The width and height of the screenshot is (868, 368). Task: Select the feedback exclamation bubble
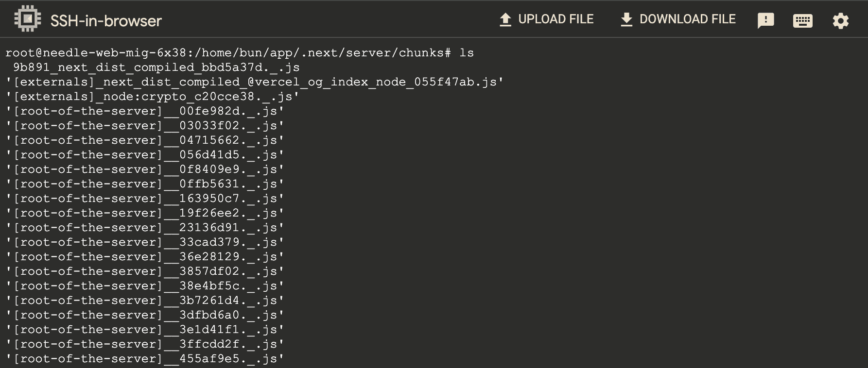766,20
